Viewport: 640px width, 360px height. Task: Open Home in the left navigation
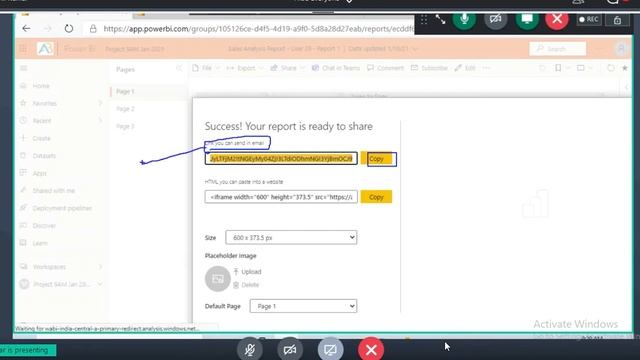point(41,86)
